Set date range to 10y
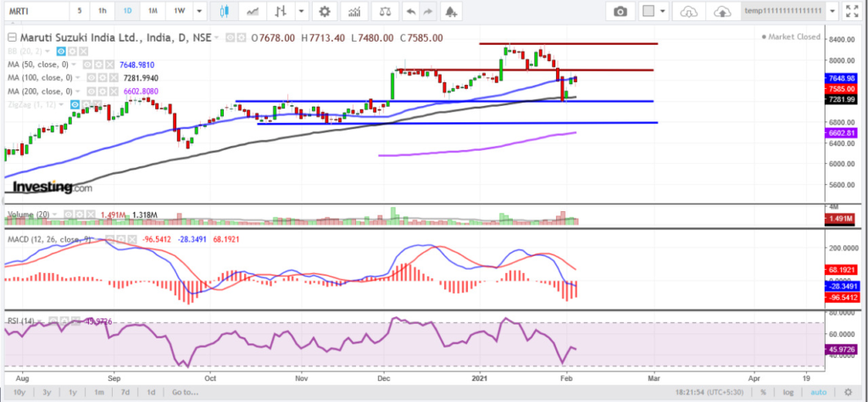868x402 pixels. 19,392
